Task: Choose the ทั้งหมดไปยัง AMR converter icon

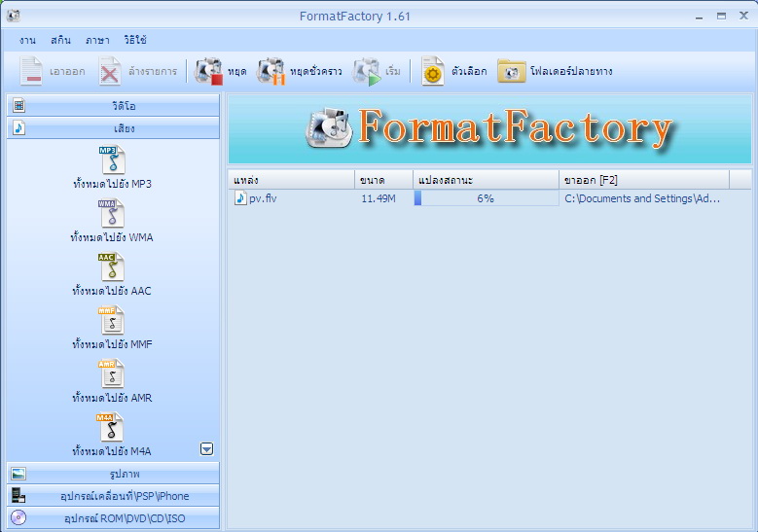Action: click(113, 374)
